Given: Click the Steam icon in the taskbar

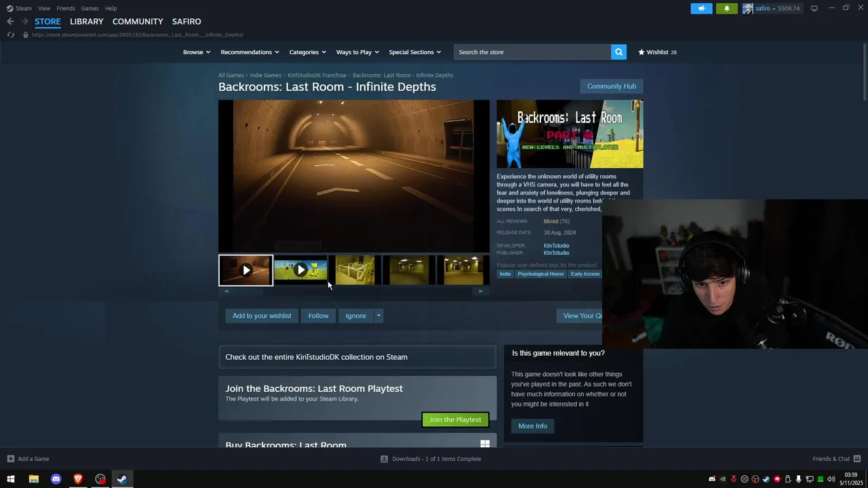Looking at the screenshot, I should tap(122, 479).
